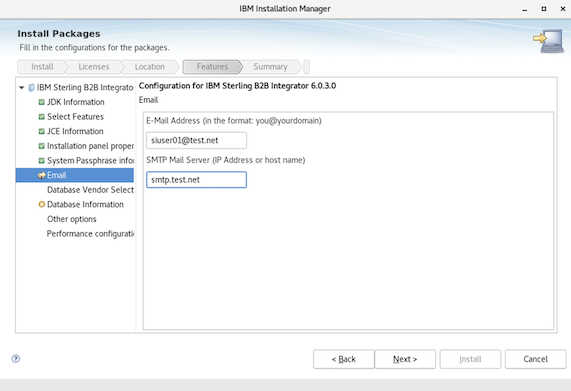The image size is (571, 391).
Task: Open Installation panel properties page
Action: [x=90, y=146]
